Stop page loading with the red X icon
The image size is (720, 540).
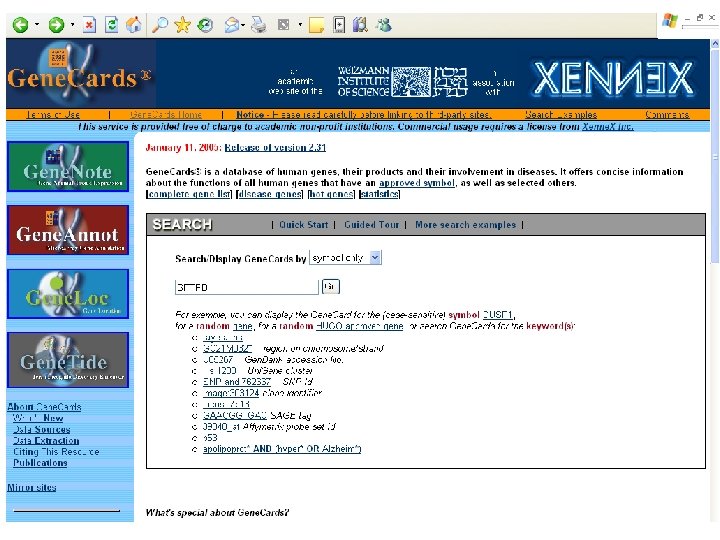[x=90, y=25]
